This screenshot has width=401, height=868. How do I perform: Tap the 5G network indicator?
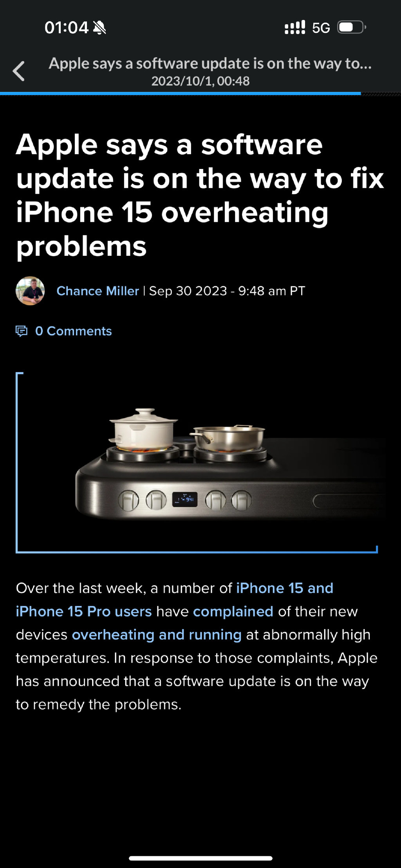click(321, 28)
